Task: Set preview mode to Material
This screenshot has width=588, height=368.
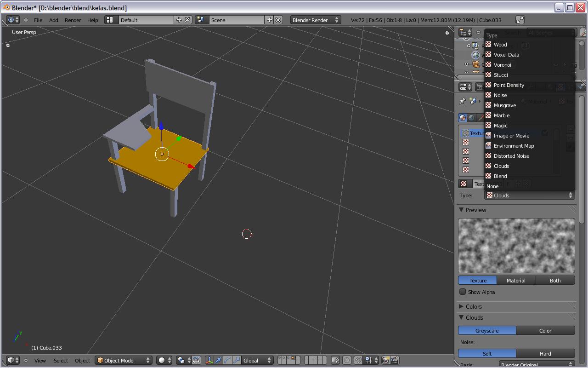Action: click(516, 280)
